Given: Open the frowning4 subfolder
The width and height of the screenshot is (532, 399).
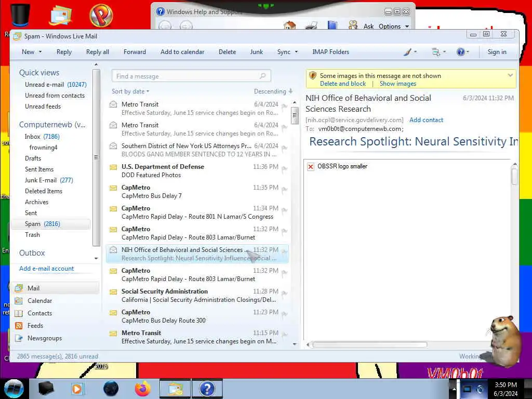Looking at the screenshot, I should tap(44, 147).
